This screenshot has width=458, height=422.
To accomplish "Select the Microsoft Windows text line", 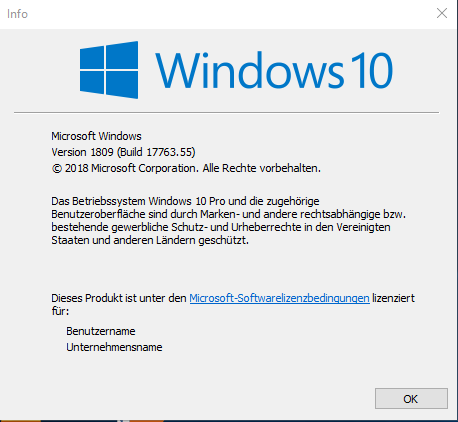I will point(96,136).
